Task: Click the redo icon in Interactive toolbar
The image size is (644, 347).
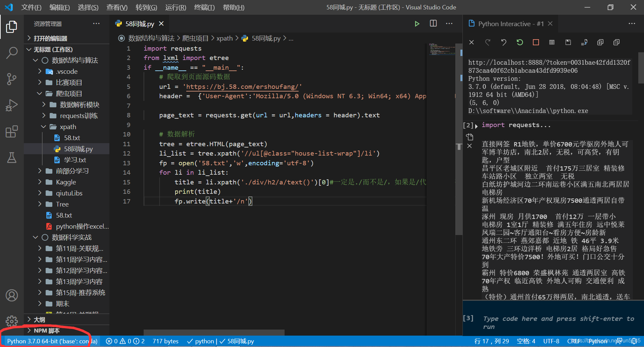Action: coord(488,42)
